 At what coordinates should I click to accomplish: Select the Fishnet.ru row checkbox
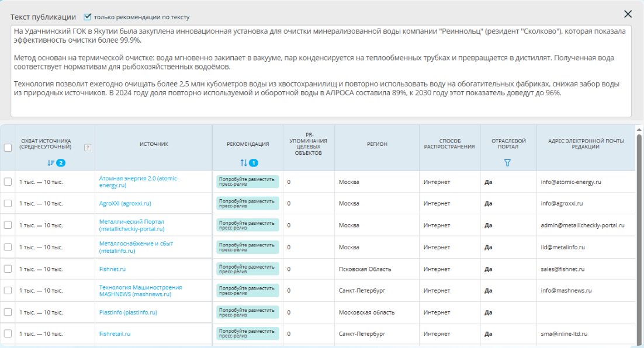click(8, 269)
